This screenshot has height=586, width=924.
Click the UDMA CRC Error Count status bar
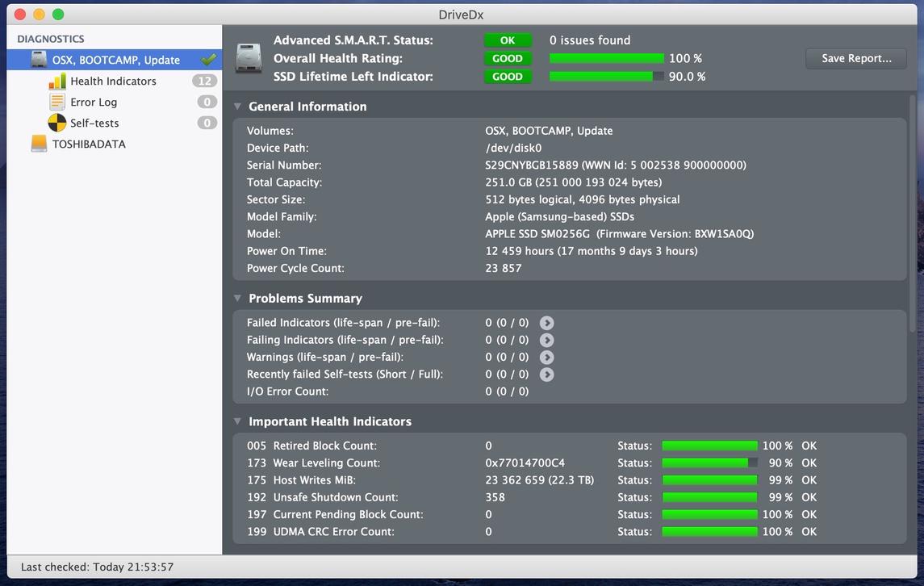click(709, 532)
